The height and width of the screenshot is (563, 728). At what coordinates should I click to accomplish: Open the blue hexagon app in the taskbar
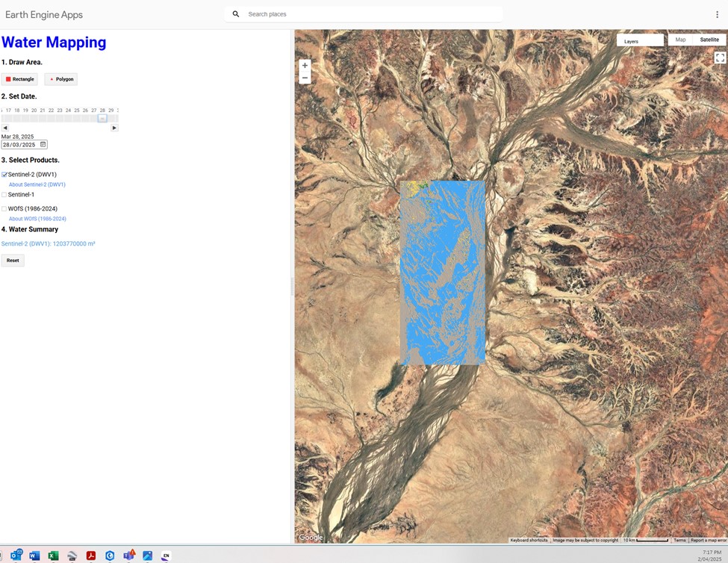110,556
